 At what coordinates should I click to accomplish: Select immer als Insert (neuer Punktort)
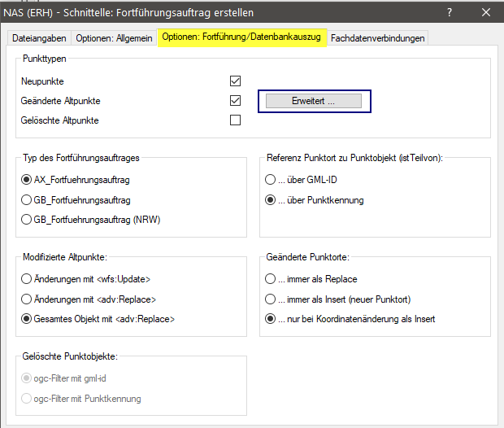pyautogui.click(x=272, y=299)
